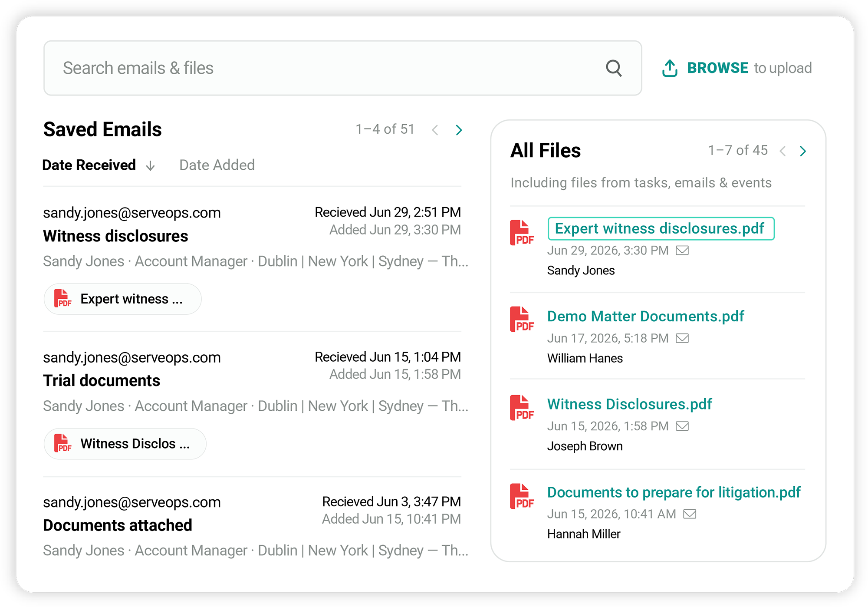Go to next page of All Files
Screen dimensions: 868x607
click(803, 151)
